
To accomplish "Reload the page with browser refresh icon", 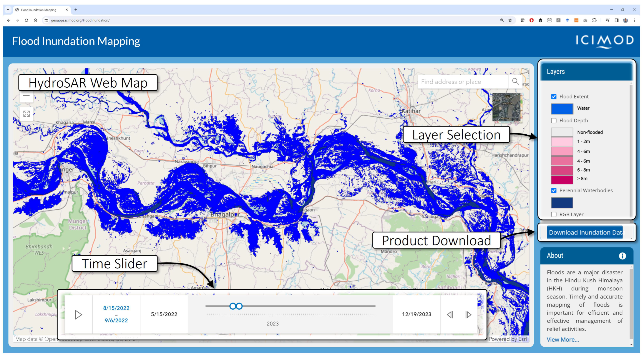I will 27,20.
